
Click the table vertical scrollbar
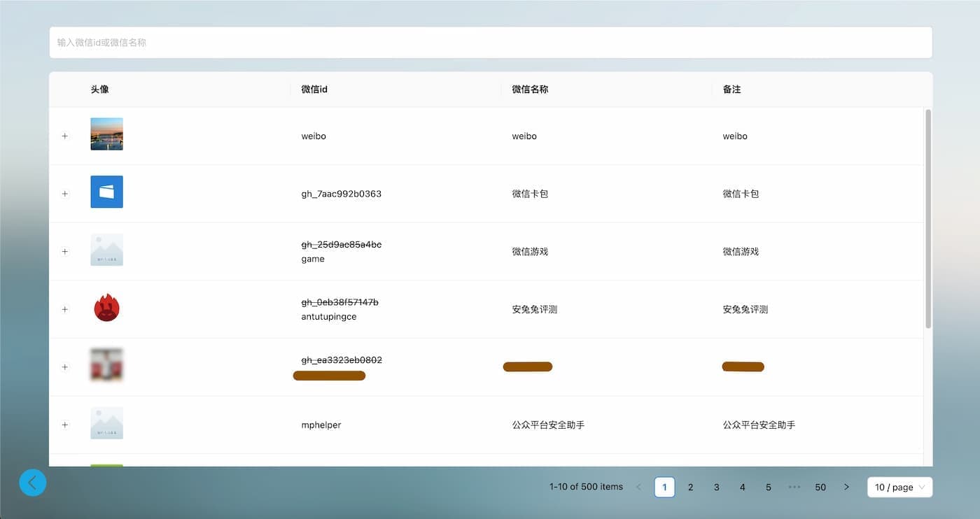(x=928, y=218)
